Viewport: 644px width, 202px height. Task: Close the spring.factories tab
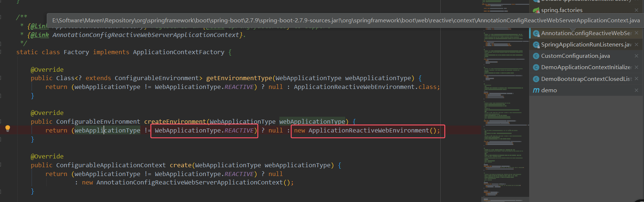click(x=636, y=10)
